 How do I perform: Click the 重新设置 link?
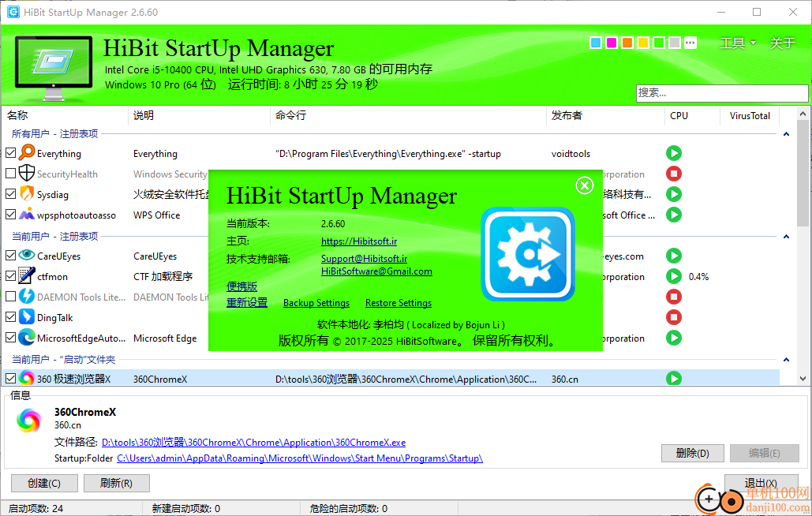pyautogui.click(x=247, y=302)
